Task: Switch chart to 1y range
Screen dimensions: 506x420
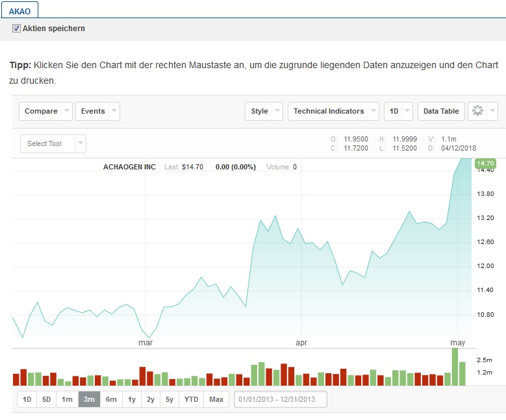Action: [x=132, y=399]
